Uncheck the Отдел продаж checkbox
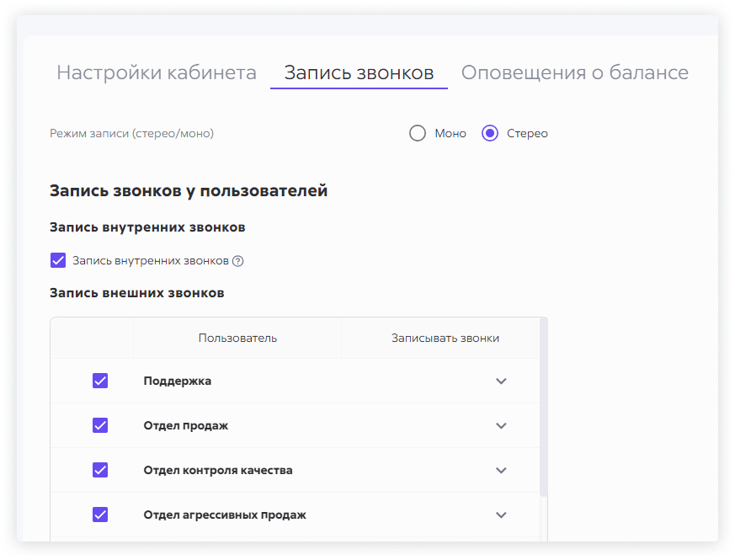Viewport: 735px width, 560px height. (x=100, y=425)
